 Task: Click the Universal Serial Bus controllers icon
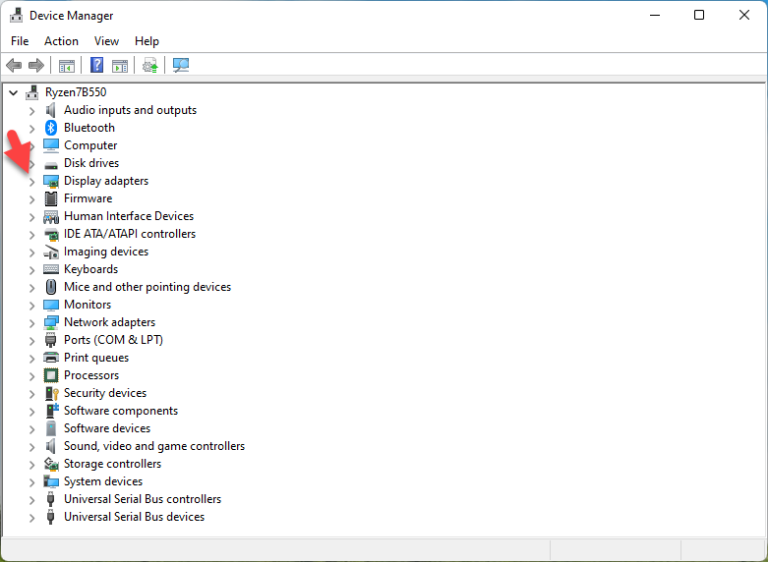coord(50,499)
